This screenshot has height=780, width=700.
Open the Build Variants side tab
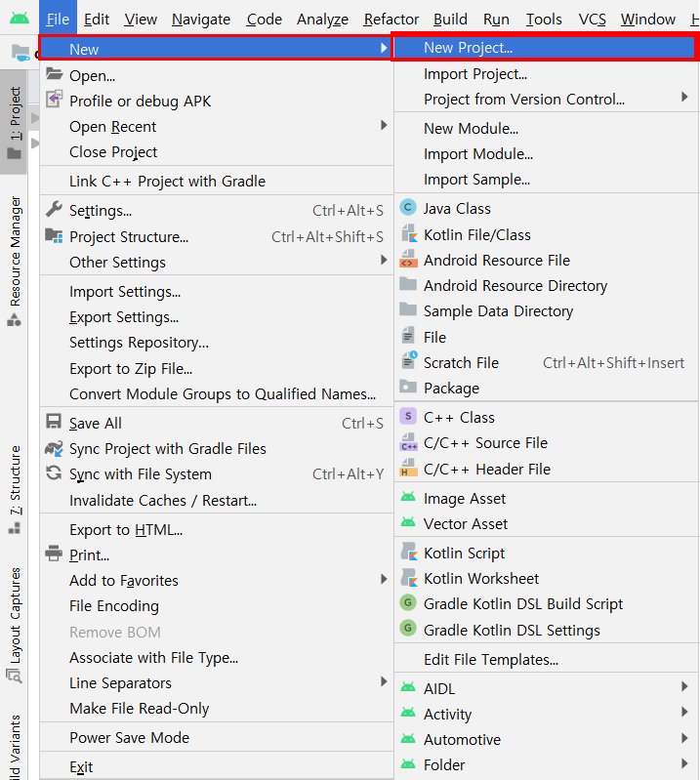pyautogui.click(x=14, y=746)
